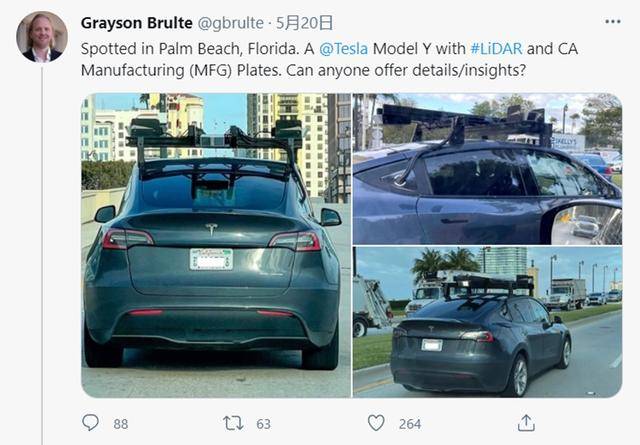
Task: Open Grayson Brulte's profile avatar
Action: (42, 37)
